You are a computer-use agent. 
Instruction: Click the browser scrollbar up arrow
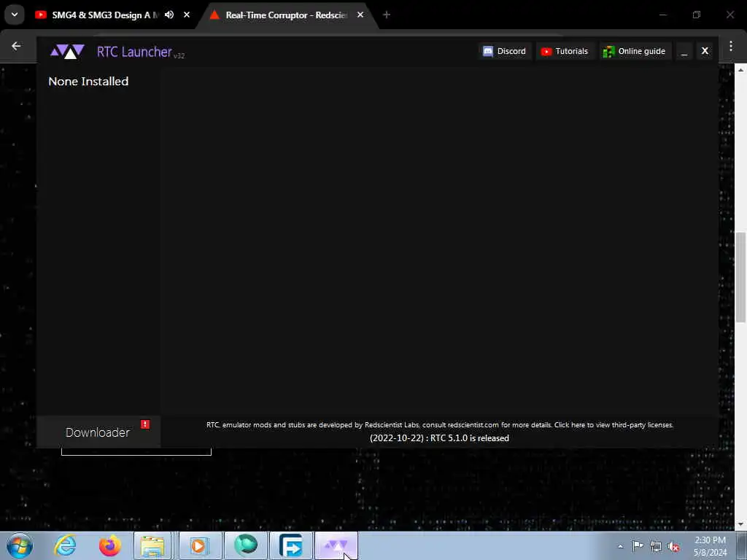click(740, 69)
